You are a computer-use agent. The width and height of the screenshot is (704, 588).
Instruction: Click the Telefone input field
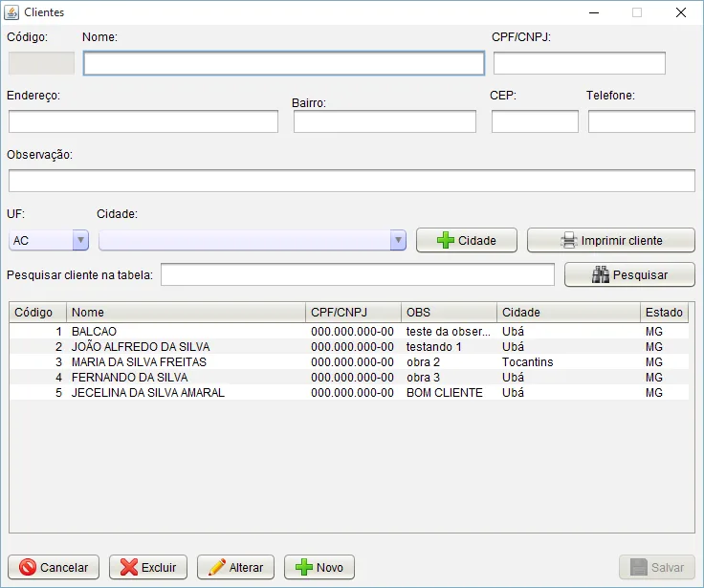pos(642,121)
